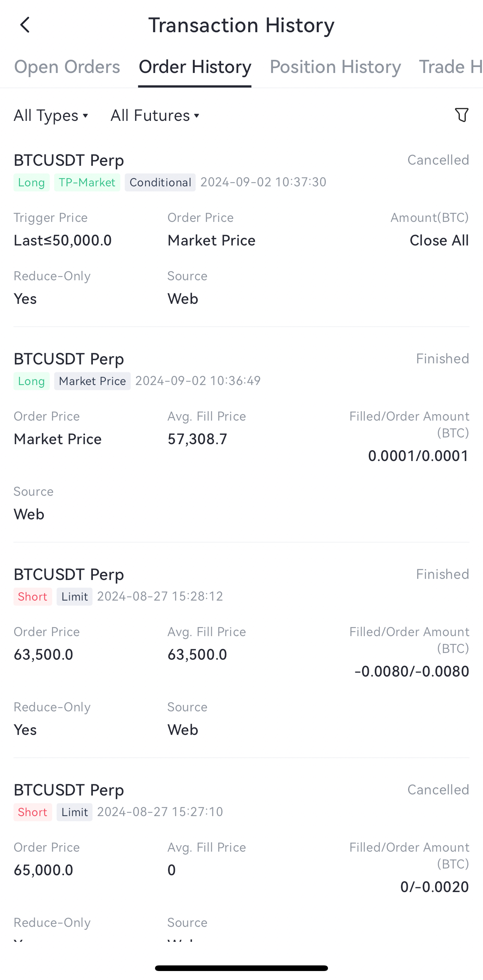The width and height of the screenshot is (483, 980).
Task: Select the Order History tab
Action: pyautogui.click(x=194, y=67)
